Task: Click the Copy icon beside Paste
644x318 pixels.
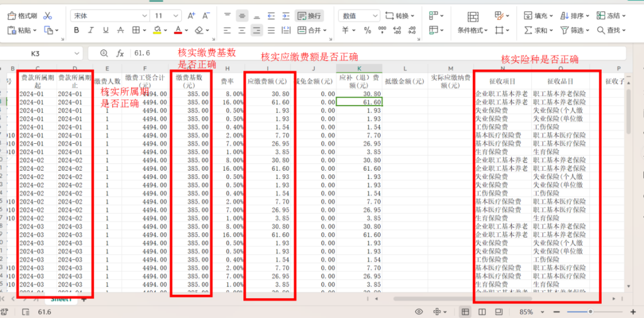Action: click(x=48, y=30)
